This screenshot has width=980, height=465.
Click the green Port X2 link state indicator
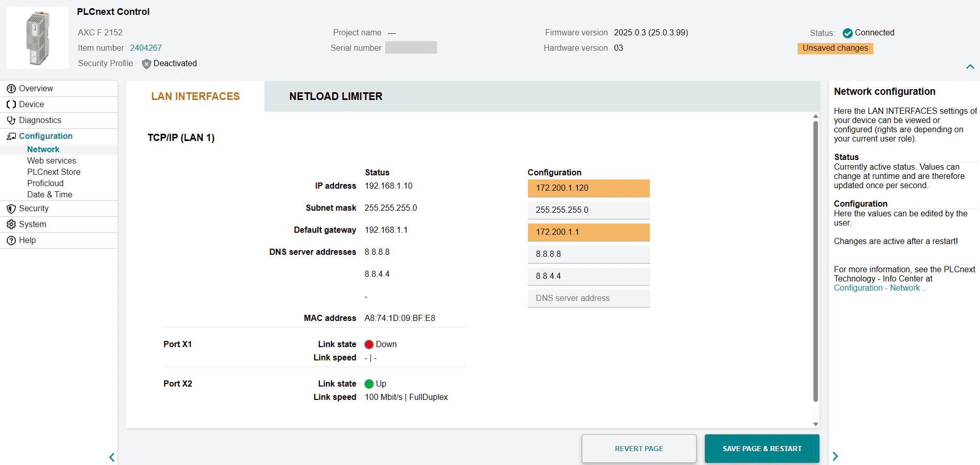(x=369, y=384)
